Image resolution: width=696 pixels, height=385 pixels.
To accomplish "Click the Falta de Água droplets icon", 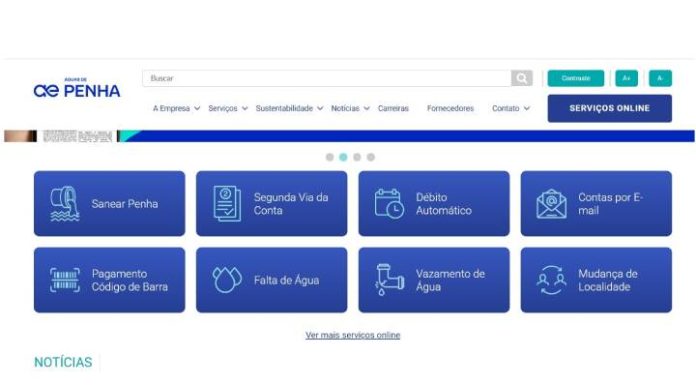I will (227, 280).
